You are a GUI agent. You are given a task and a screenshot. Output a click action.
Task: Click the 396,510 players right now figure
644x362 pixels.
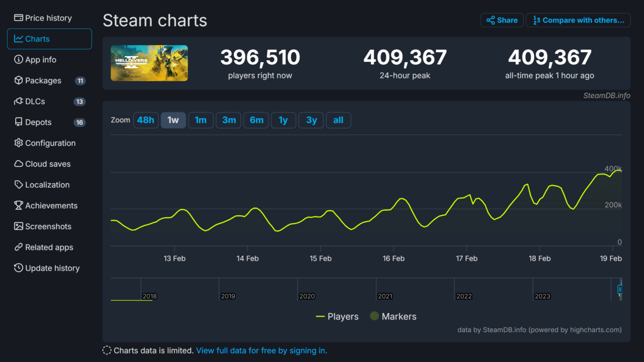(260, 57)
